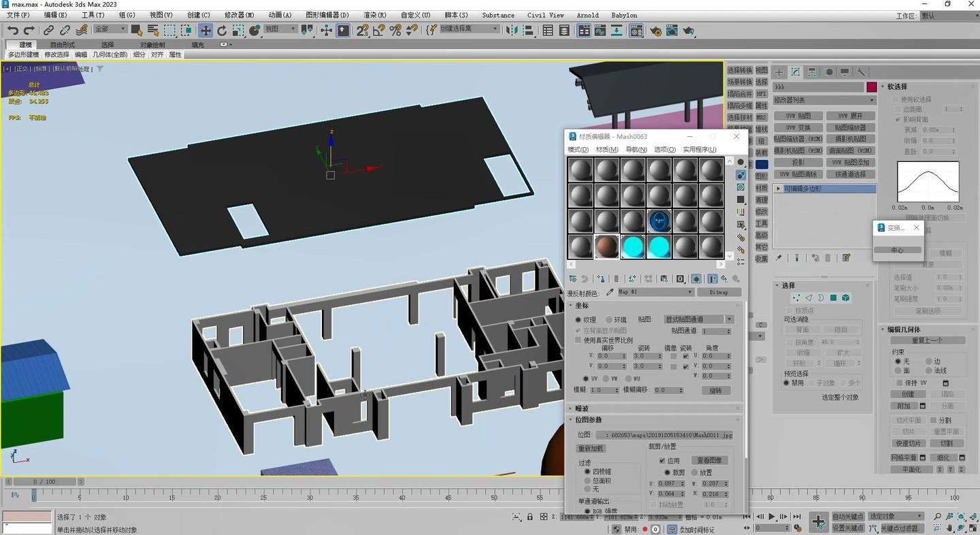
Task: Click the kkk object name field
Action: [818, 87]
